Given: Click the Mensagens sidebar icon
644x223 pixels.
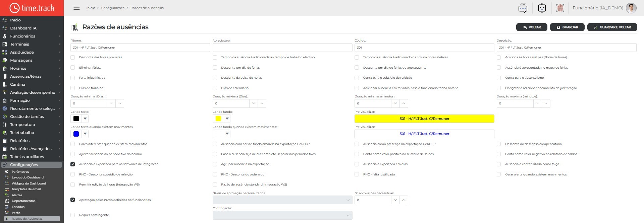Looking at the screenshot, I should pyautogui.click(x=5, y=60).
